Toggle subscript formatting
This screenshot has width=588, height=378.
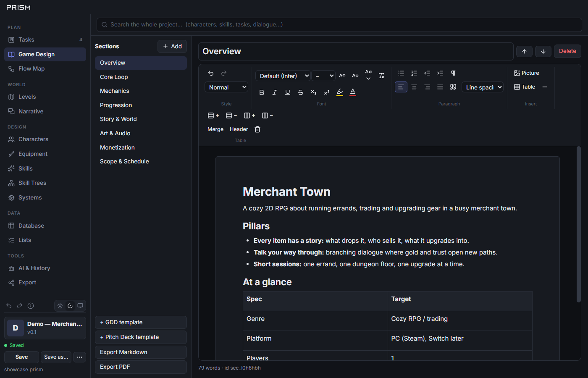[x=314, y=92]
